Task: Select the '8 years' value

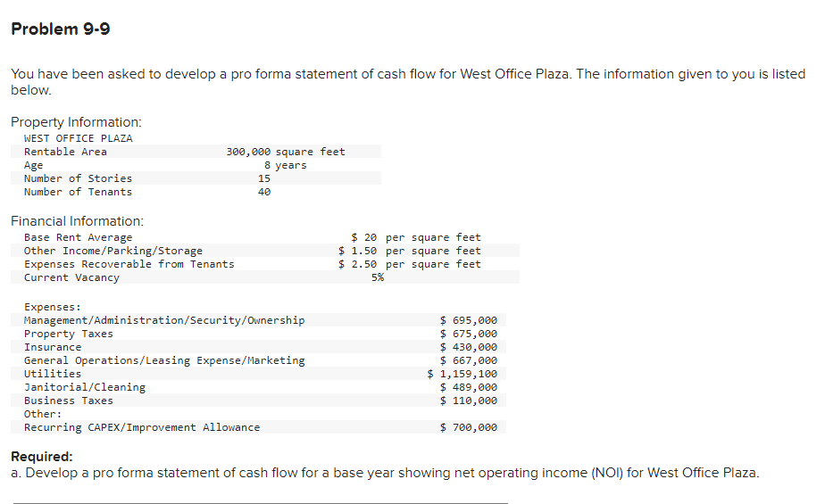Action: (285, 165)
